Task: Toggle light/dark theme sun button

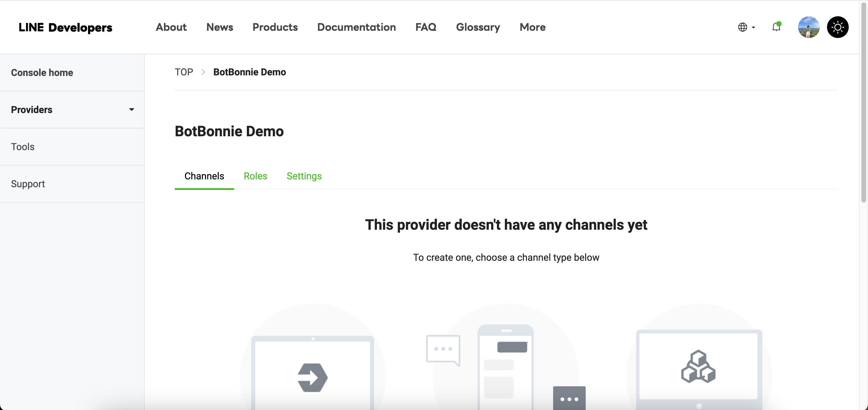Action: tap(837, 27)
